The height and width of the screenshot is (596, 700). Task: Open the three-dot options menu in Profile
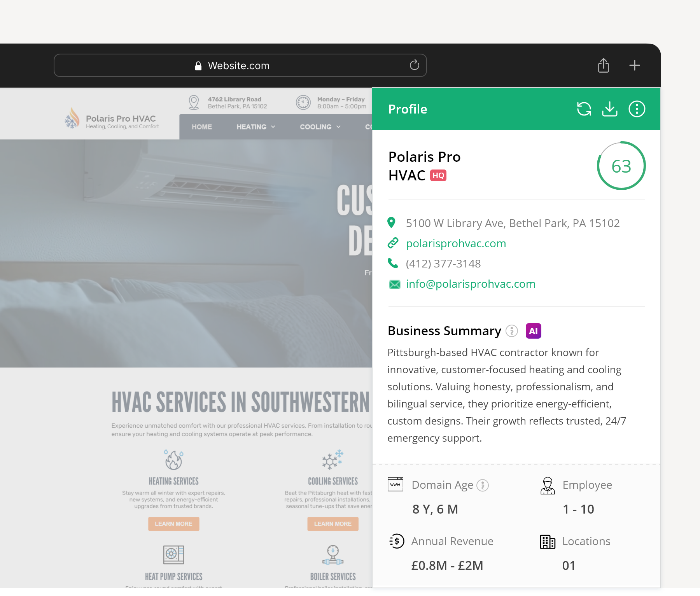(x=637, y=109)
